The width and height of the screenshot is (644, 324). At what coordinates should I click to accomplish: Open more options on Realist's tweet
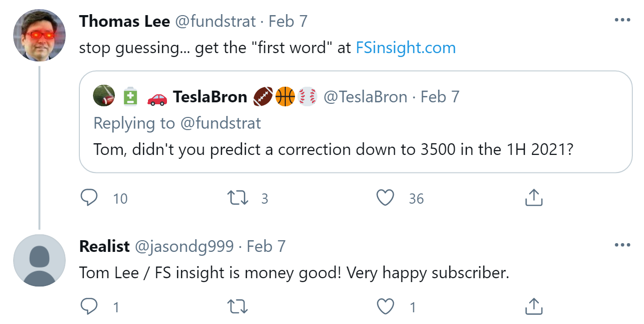coord(622,245)
